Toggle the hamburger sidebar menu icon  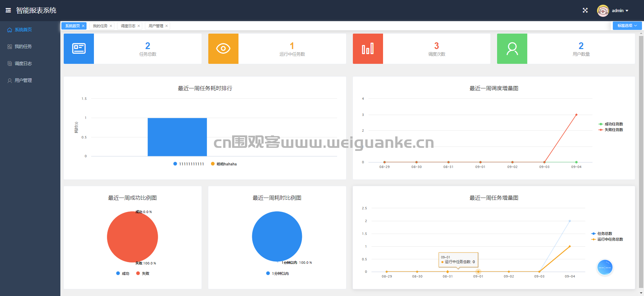[x=8, y=10]
